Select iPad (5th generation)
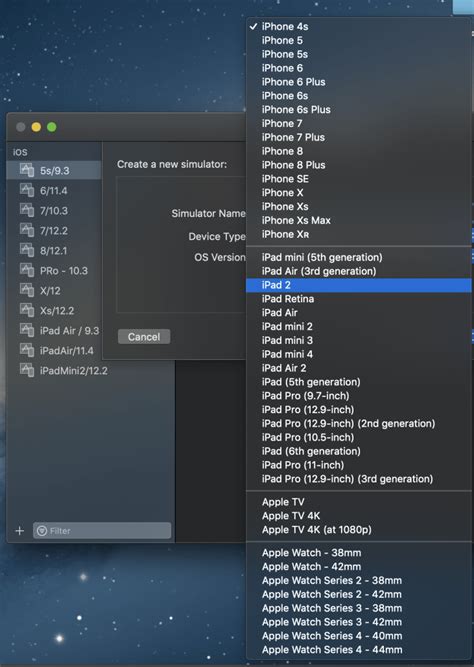The height and width of the screenshot is (667, 474). [x=359, y=382]
